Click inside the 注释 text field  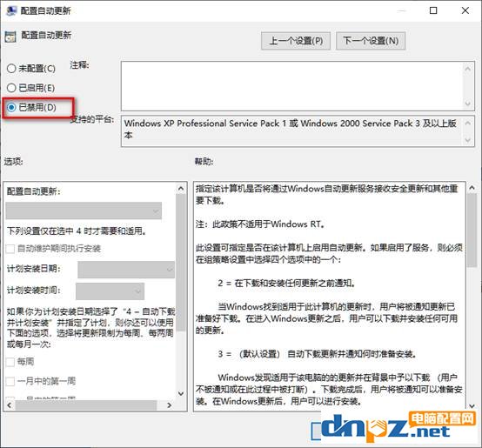(292, 86)
